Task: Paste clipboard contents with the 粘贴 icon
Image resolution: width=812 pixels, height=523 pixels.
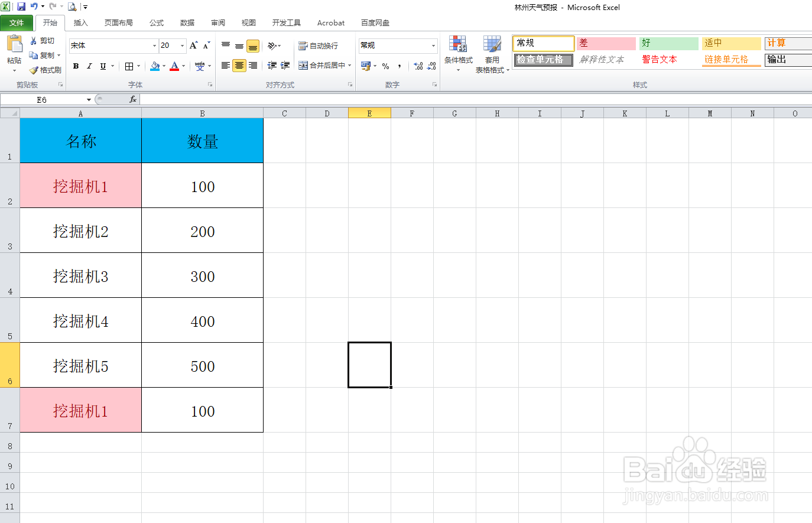Action: coord(14,45)
